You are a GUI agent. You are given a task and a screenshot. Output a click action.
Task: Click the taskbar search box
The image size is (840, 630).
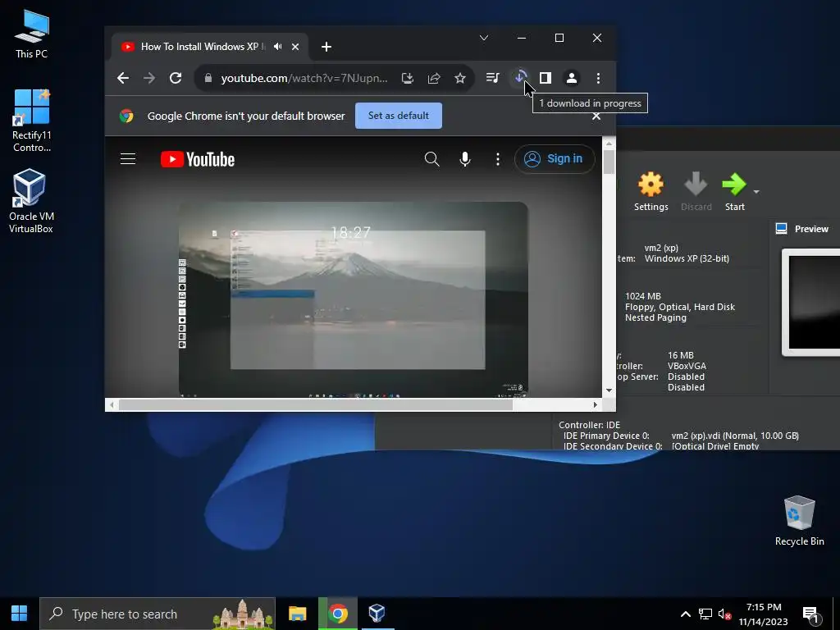[157, 614]
